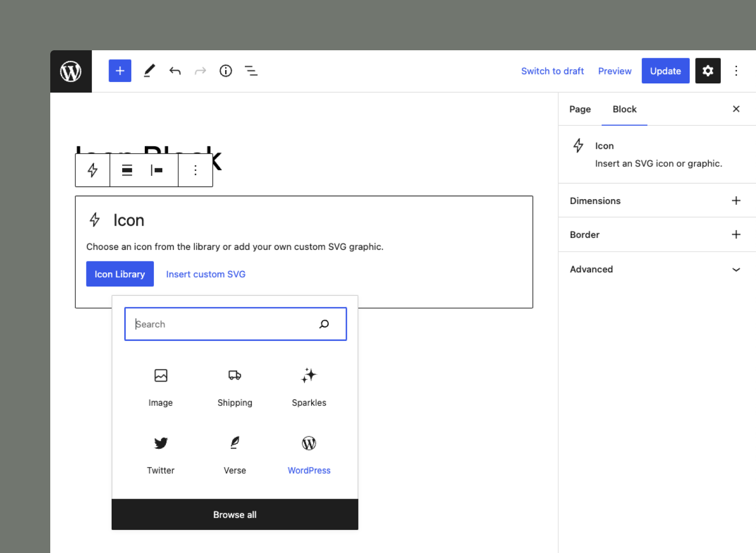
Task: Click the Browse all button
Action: [x=235, y=514]
